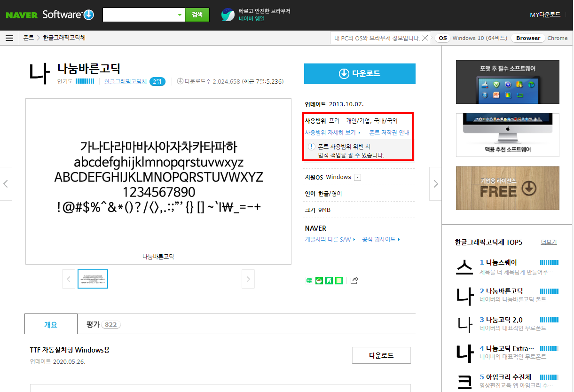Click the share arrow icon
The image size is (574, 392).
click(x=355, y=281)
